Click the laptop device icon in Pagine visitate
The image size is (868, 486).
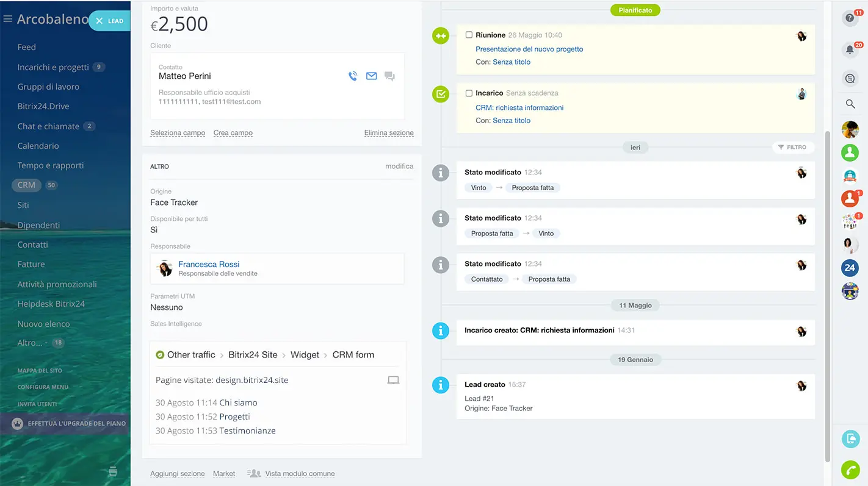point(393,380)
